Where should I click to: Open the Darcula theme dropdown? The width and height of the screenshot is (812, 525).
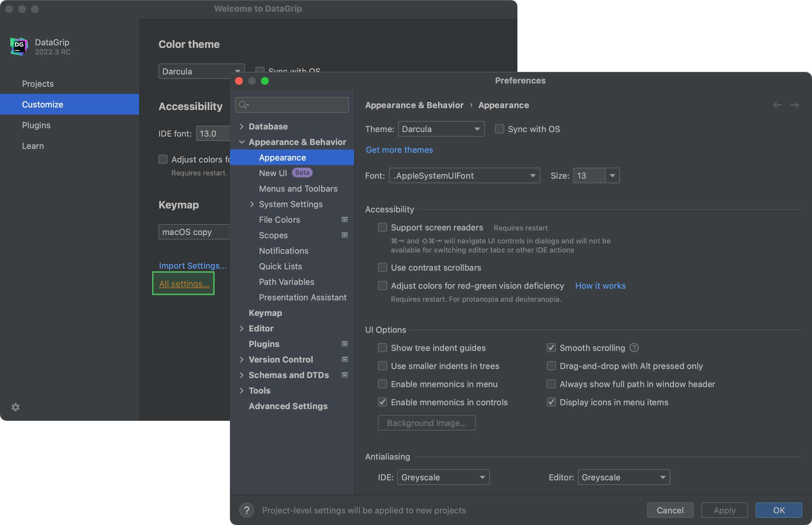tap(441, 129)
